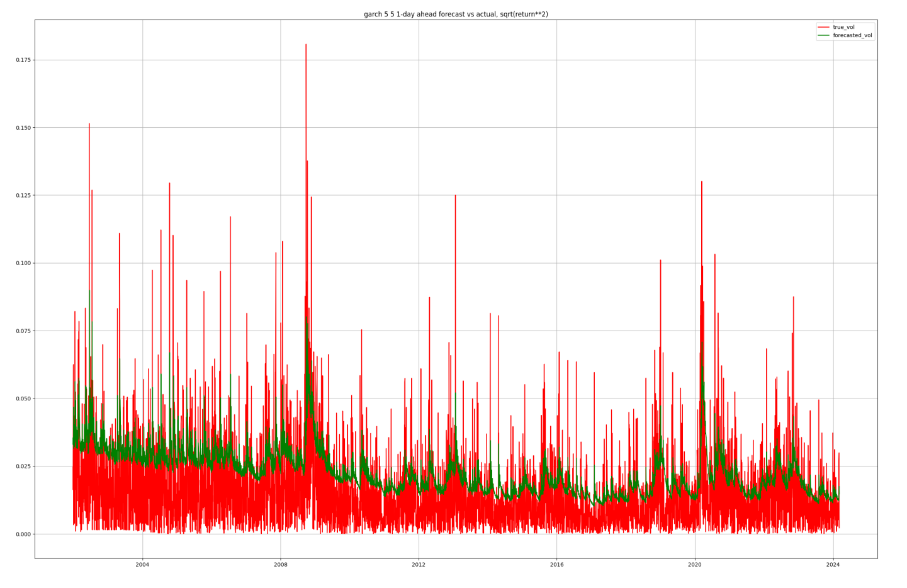Click the 0.000 y-axis tick label
The width and height of the screenshot is (907, 588).
point(23,534)
